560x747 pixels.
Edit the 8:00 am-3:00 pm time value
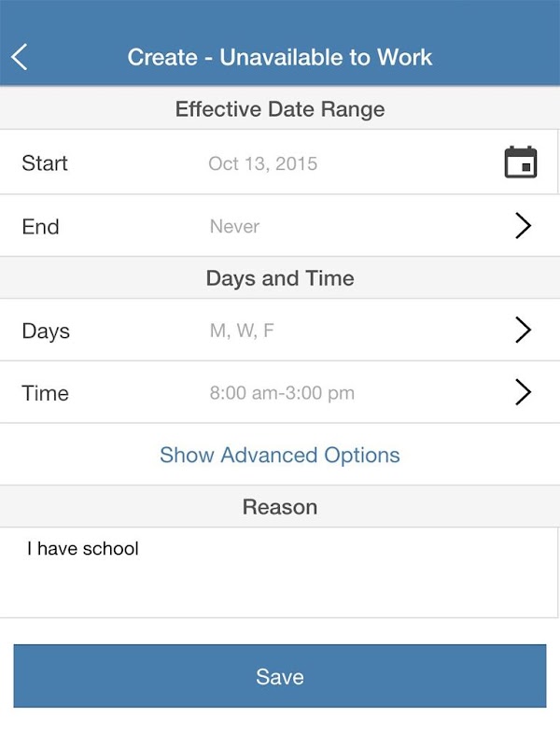click(282, 393)
